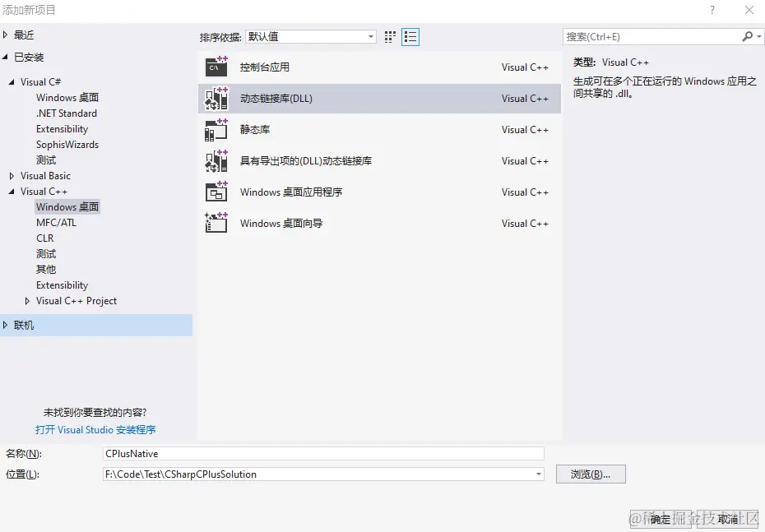Screen dimensions: 765x532
Task: Collapse the Visual C# node arrow
Action: pos(12,82)
